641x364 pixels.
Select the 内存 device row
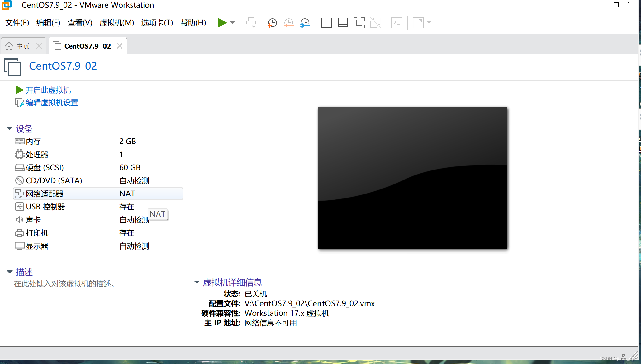point(98,141)
